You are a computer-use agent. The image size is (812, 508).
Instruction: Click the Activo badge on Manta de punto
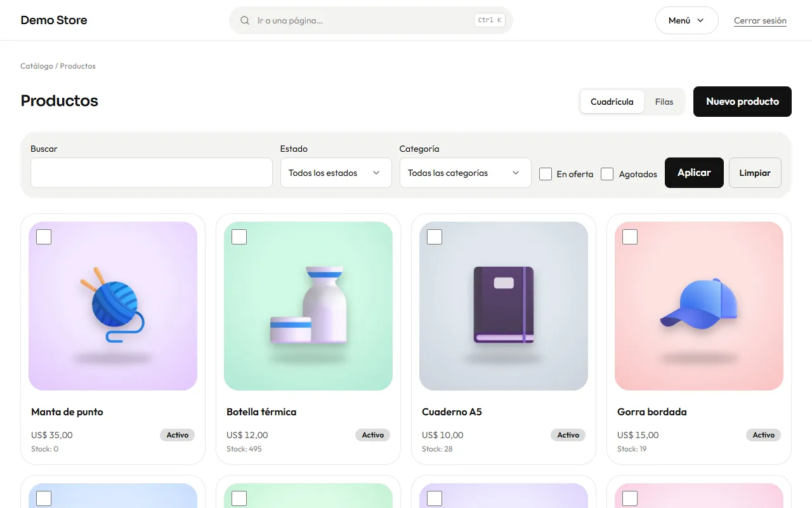point(178,435)
